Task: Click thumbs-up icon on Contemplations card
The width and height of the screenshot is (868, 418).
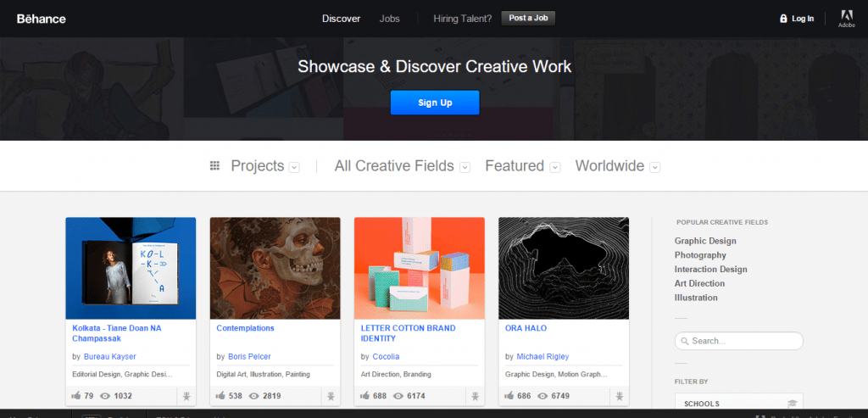Action: pyautogui.click(x=221, y=396)
